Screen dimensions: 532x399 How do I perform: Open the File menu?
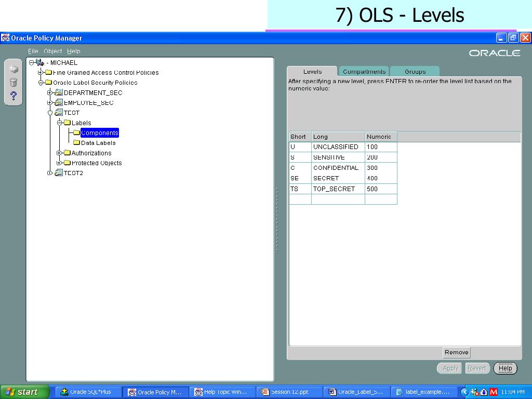point(33,51)
